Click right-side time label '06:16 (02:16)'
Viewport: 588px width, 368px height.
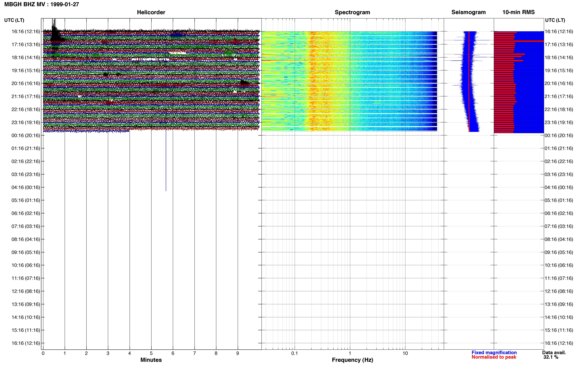click(x=559, y=213)
